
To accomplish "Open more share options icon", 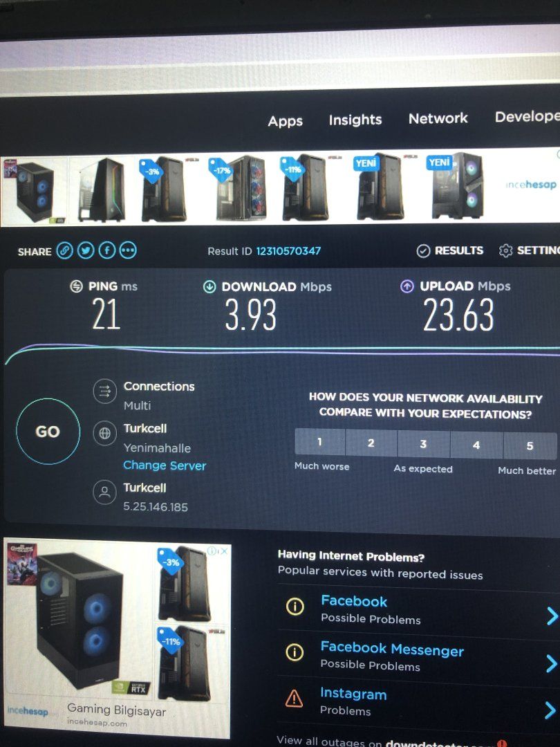I will tap(128, 250).
